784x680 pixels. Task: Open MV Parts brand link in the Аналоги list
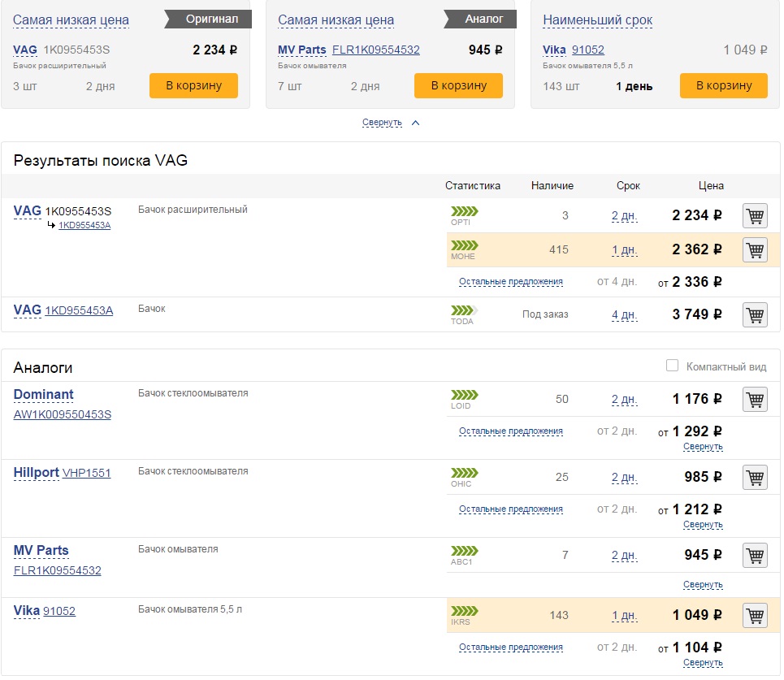[41, 551]
